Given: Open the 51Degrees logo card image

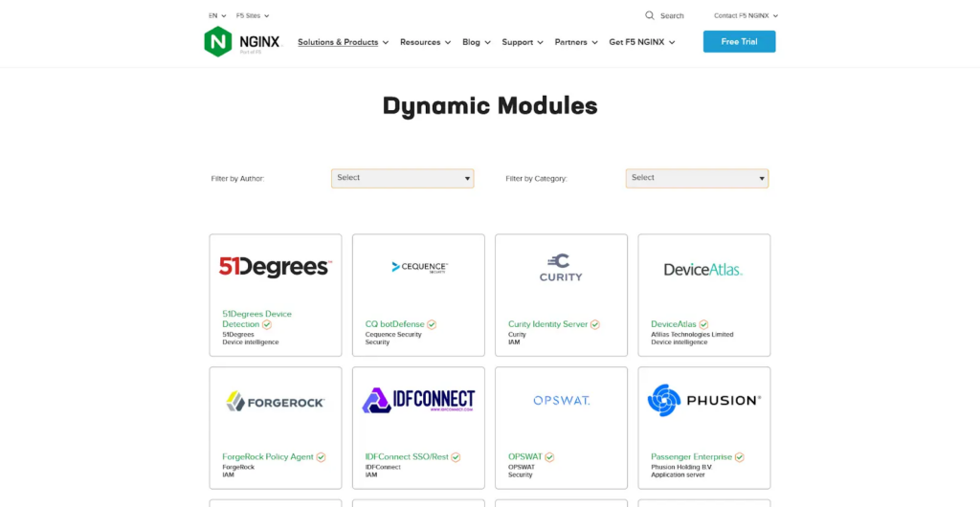Looking at the screenshot, I should (275, 267).
